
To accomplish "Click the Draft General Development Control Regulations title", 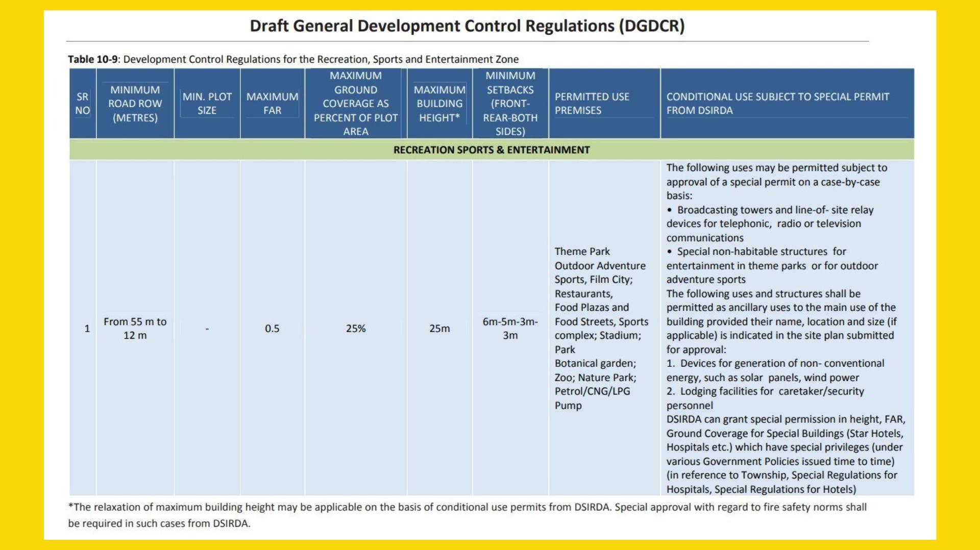I will tap(467, 26).
